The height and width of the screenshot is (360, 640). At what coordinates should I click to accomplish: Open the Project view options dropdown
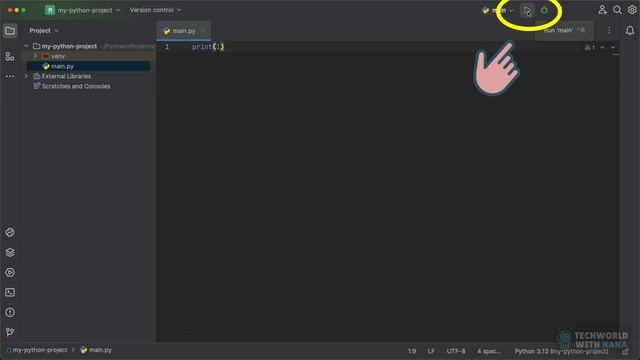pos(44,31)
